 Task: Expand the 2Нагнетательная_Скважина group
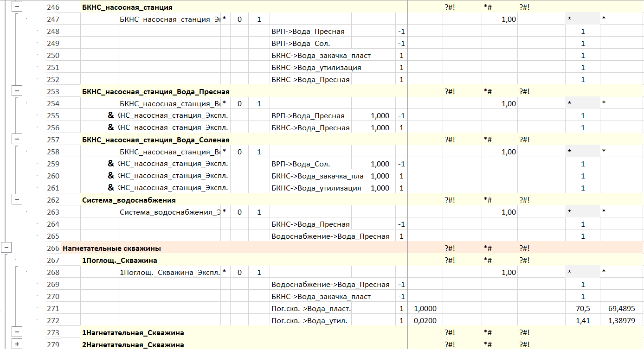pyautogui.click(x=17, y=344)
